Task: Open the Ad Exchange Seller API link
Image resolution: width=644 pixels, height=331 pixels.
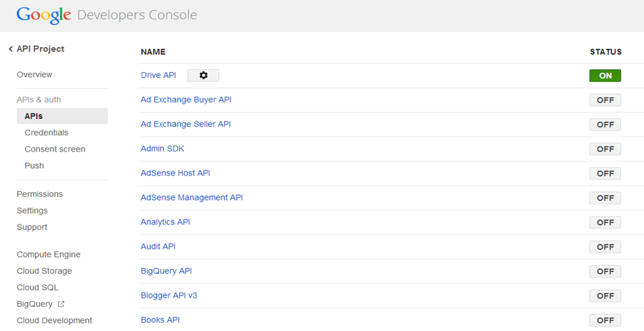Action: pyautogui.click(x=185, y=124)
